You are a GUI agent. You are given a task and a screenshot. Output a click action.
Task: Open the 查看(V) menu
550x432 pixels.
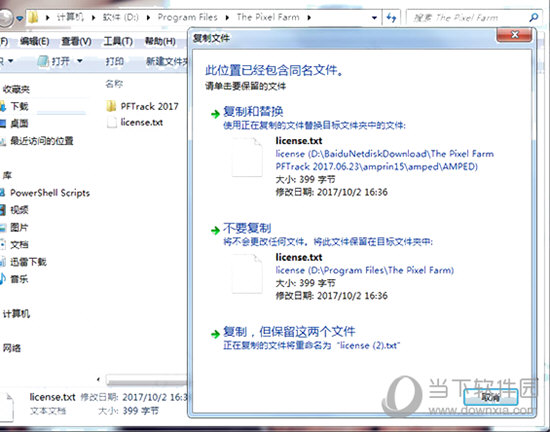[x=76, y=41]
